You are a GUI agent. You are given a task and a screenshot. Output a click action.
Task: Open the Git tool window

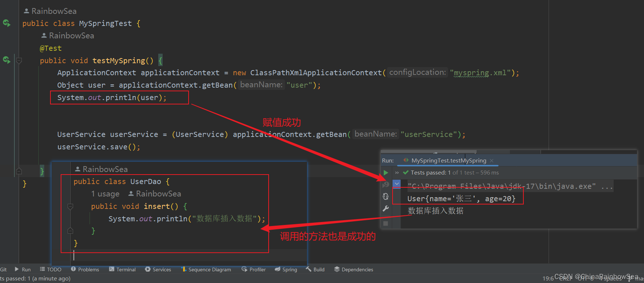[x=3, y=269]
